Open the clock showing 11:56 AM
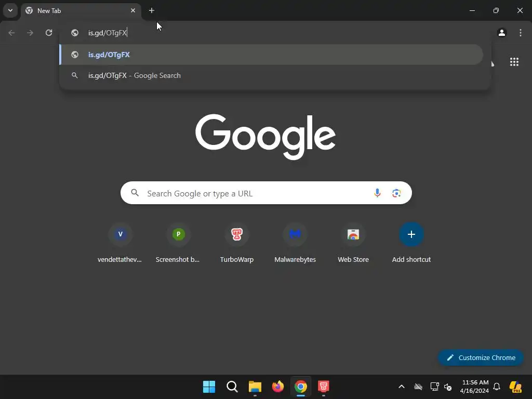 coord(474,387)
